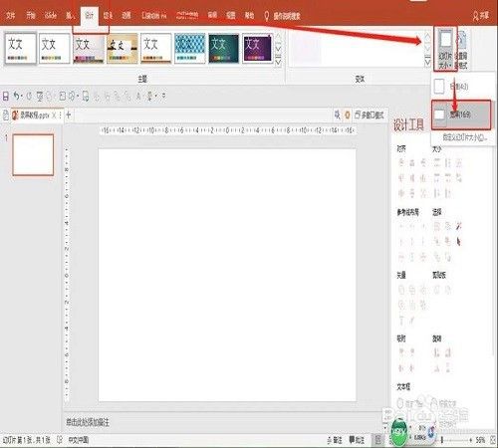Expand the variants gallery more arrow

click(428, 62)
